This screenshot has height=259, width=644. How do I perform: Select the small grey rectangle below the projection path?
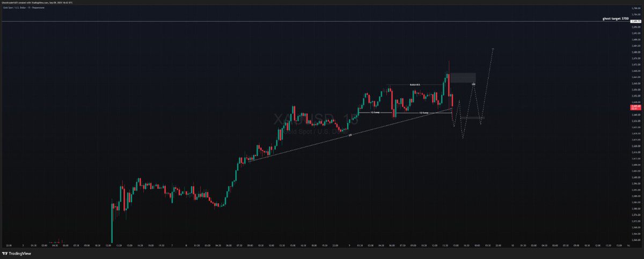472,117
